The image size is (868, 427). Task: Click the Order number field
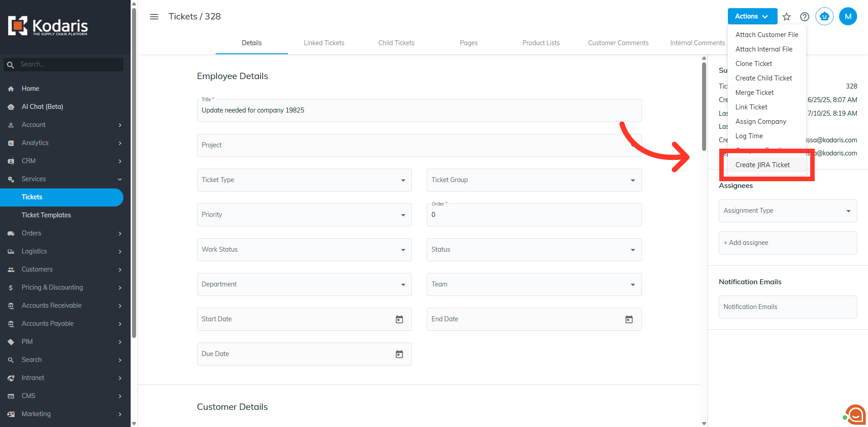pyautogui.click(x=534, y=215)
